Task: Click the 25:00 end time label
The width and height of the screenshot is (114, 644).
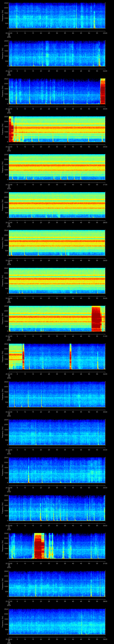Action: (x=105, y=109)
